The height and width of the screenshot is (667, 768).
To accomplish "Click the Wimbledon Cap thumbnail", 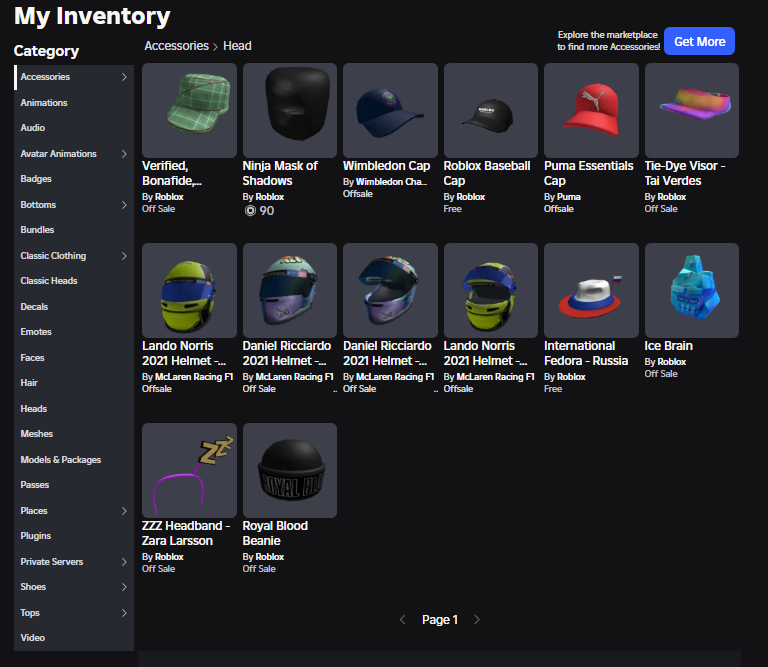I will click(x=390, y=110).
